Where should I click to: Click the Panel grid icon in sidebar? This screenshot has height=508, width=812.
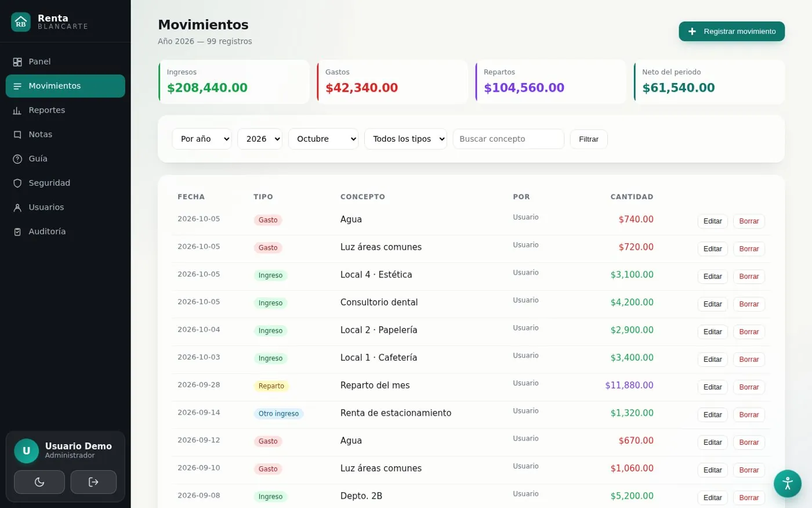click(17, 62)
